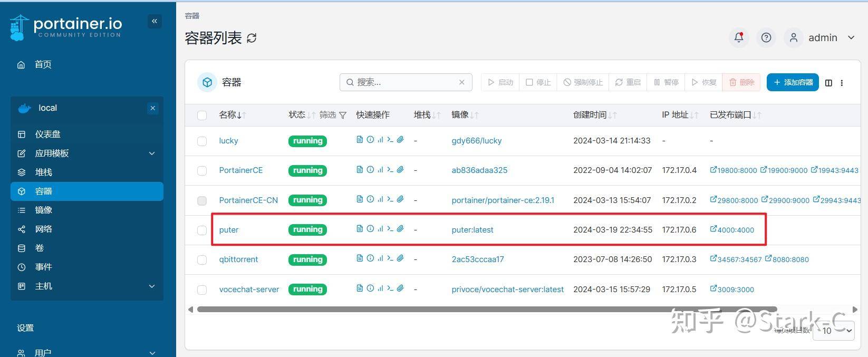Image resolution: width=868 pixels, height=357 pixels.
Task: Open inspect icon for PortainerCE-CN row
Action: click(370, 199)
